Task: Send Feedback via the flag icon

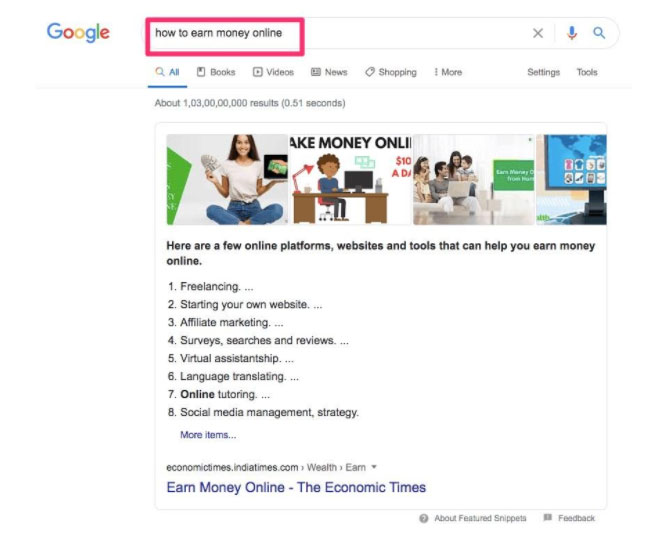Action: [x=548, y=518]
